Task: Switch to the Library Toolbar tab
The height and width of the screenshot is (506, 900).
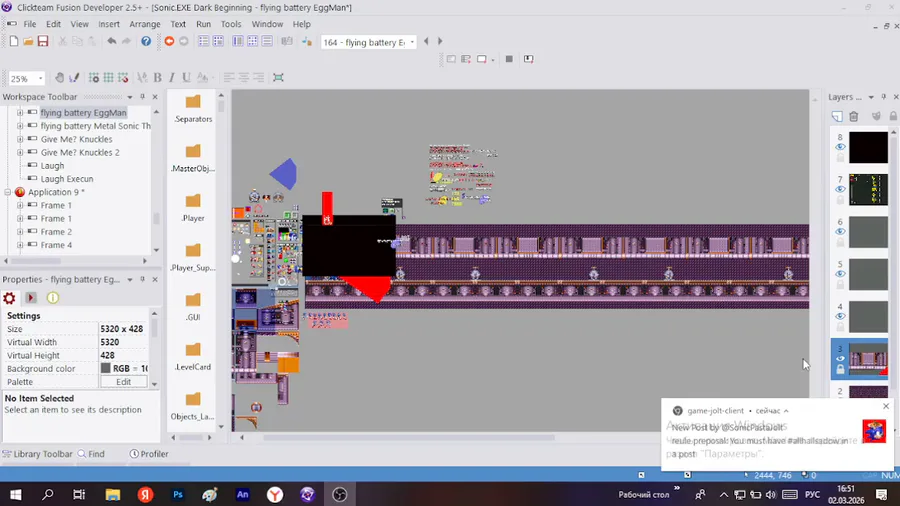Action: pos(38,454)
